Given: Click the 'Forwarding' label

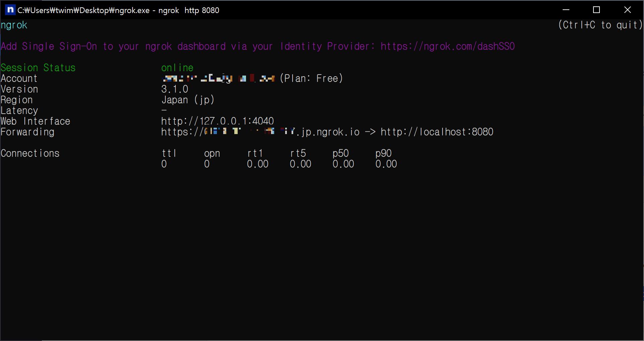Looking at the screenshot, I should [x=27, y=132].
